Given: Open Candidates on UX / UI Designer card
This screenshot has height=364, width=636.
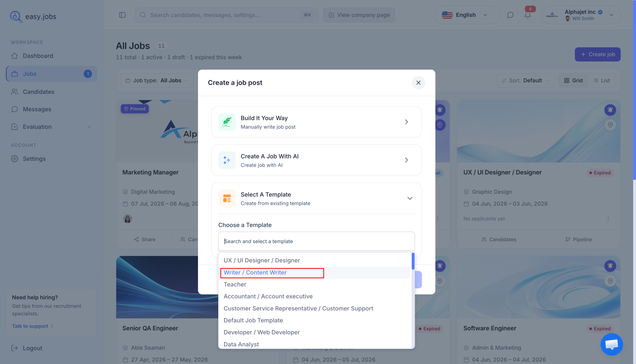Looking at the screenshot, I should coord(498,240).
